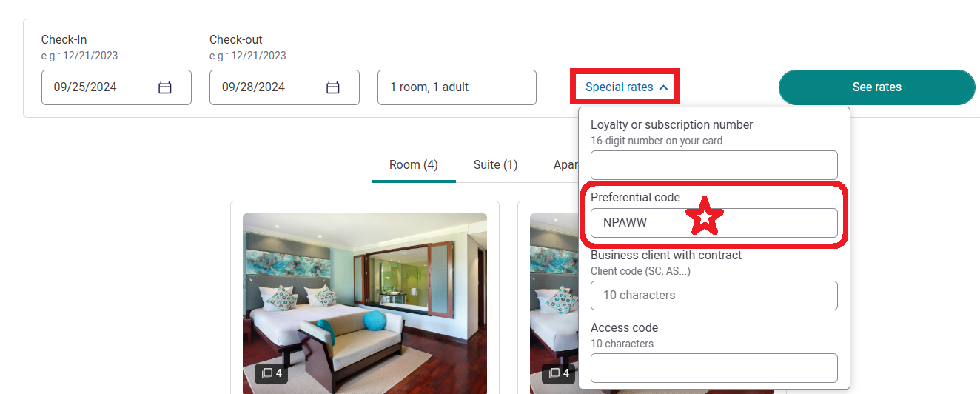Open the partially hidden Apartment tab
Viewport: 980px width, 394px height.
pos(565,165)
